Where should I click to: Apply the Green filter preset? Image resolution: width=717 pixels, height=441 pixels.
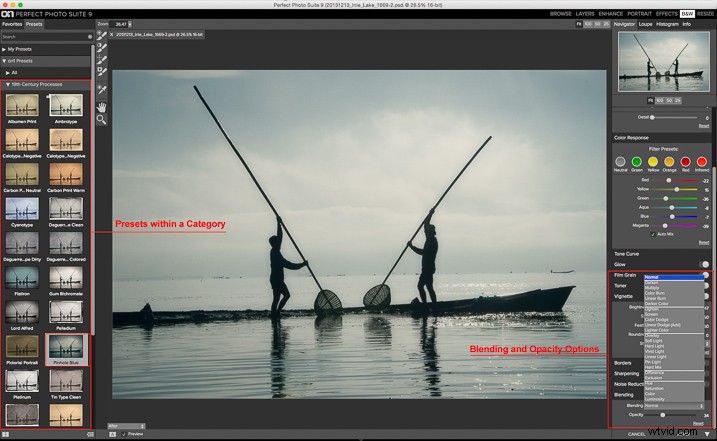pos(636,161)
